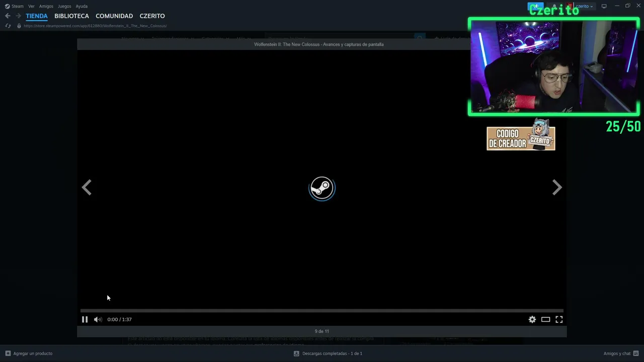Switch to the TIENDA tab
This screenshot has width=644, height=362.
pos(37,16)
